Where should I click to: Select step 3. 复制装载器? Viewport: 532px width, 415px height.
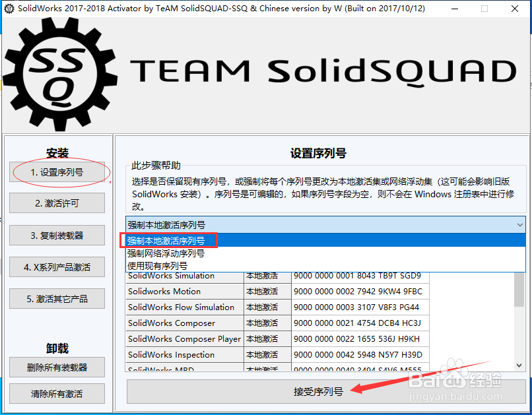(57, 236)
